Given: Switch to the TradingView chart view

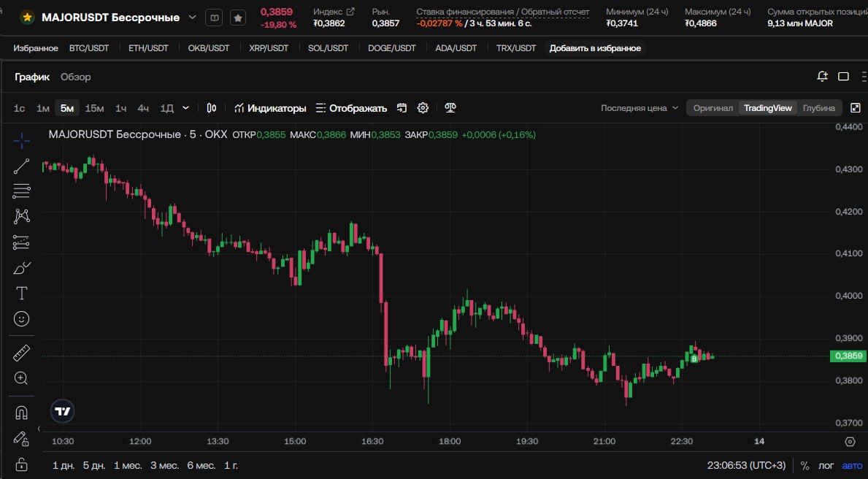Looking at the screenshot, I should 768,108.
